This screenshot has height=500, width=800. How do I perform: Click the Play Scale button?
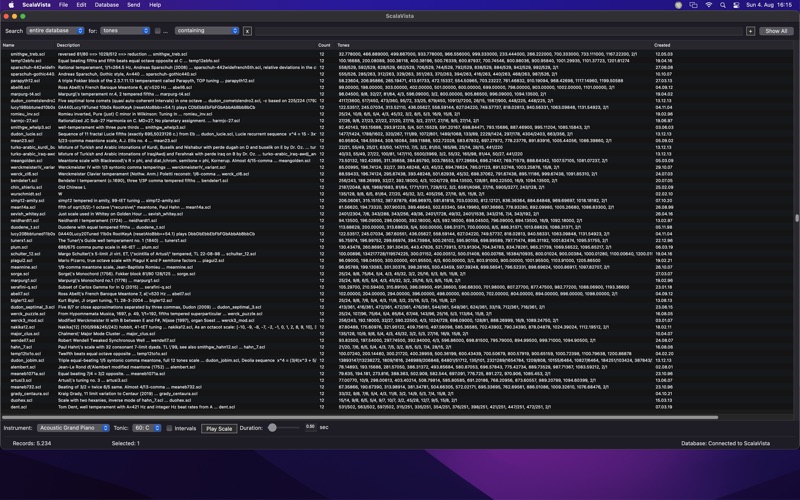point(219,429)
